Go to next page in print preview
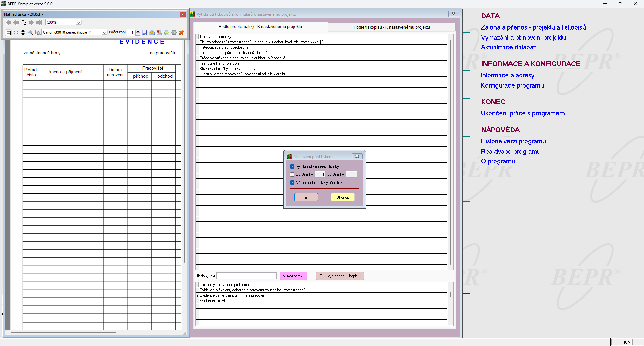Viewport: 644px width, 346px height. coord(31,23)
